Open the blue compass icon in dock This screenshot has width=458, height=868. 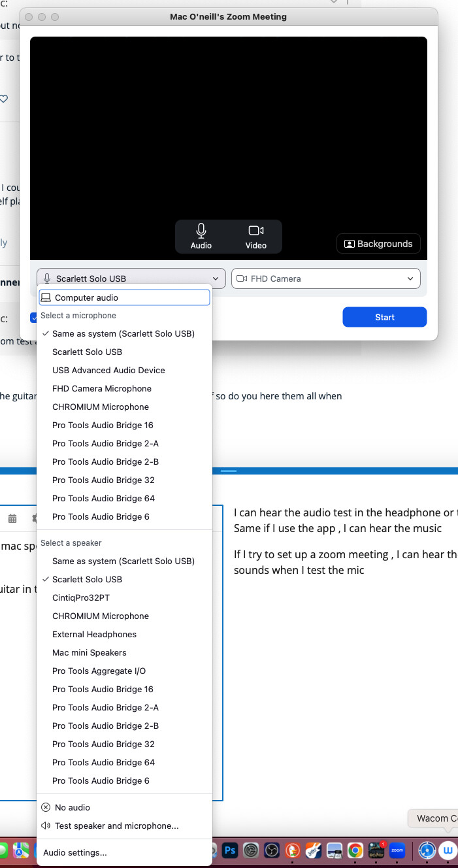click(427, 850)
